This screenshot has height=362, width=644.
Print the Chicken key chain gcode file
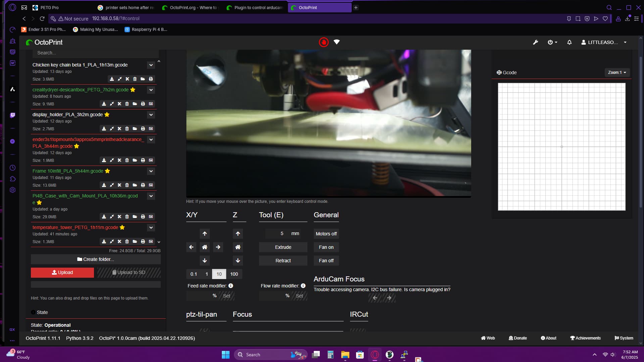(151, 79)
